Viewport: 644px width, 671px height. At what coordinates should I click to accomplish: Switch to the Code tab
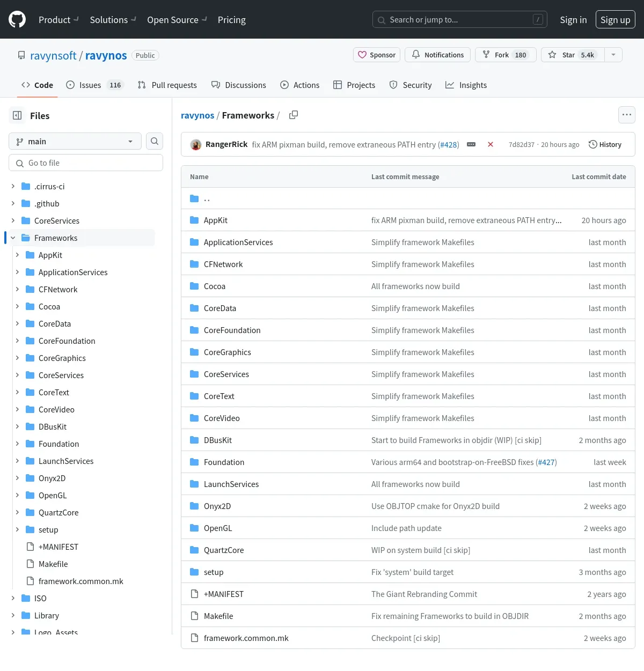pyautogui.click(x=37, y=85)
